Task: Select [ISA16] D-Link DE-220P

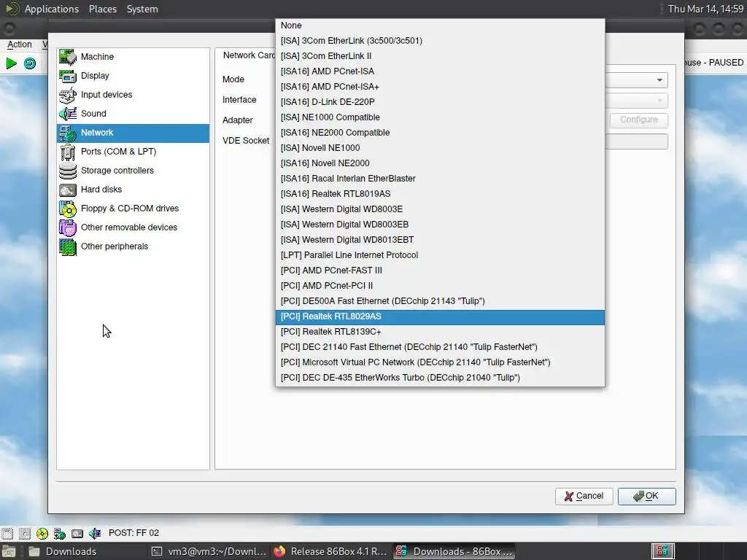Action: (440, 102)
